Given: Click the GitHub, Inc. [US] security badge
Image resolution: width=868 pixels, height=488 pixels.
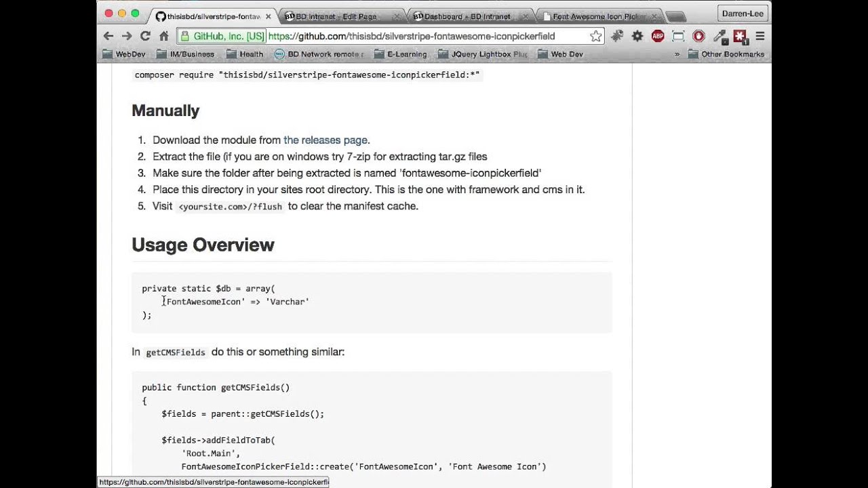Looking at the screenshot, I should 222,36.
